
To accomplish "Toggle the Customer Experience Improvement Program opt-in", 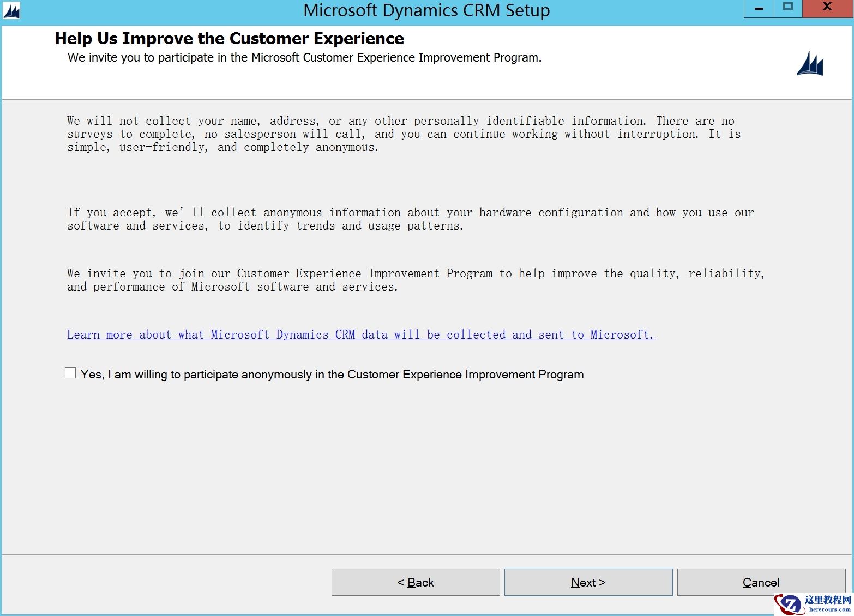I will 70,372.
